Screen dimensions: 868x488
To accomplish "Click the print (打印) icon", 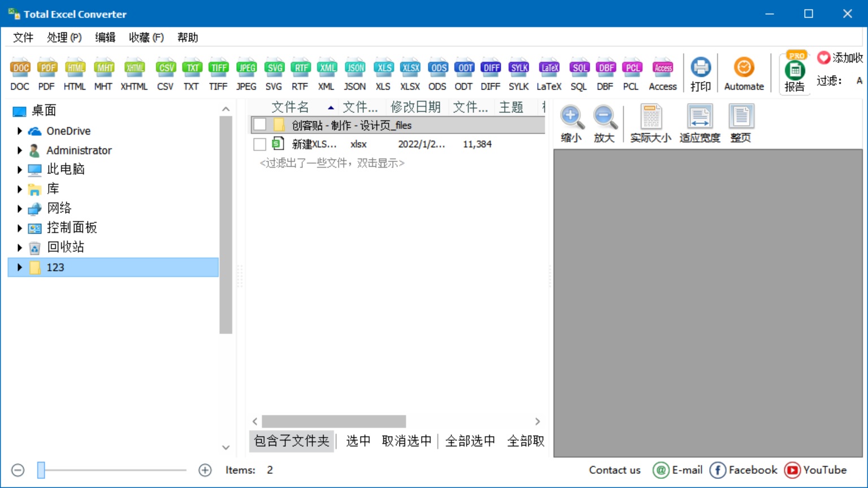I will click(701, 74).
